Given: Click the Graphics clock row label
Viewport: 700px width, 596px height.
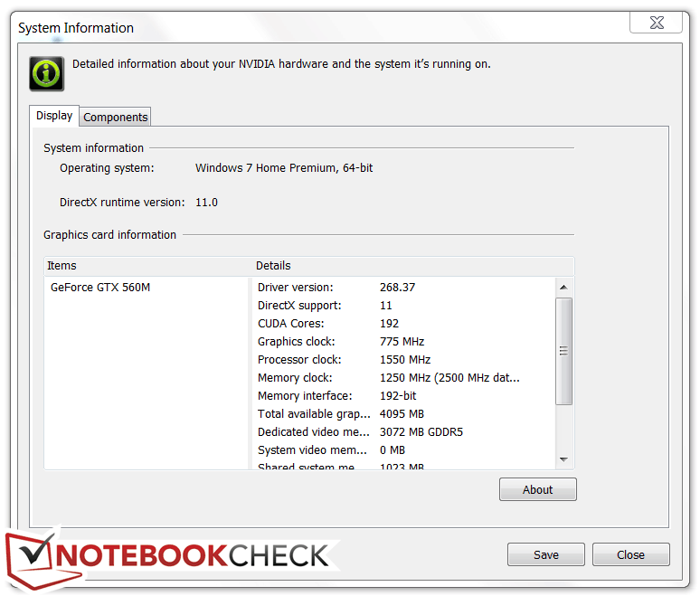Looking at the screenshot, I should point(296,342).
